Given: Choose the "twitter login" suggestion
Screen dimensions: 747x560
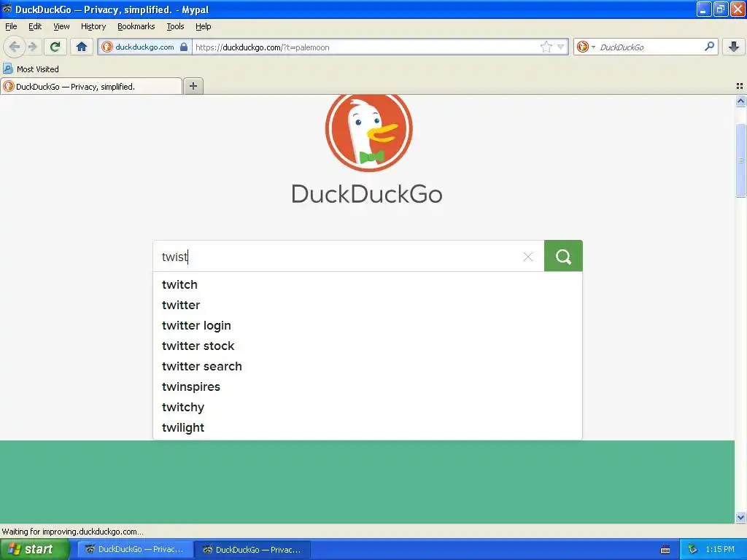Looking at the screenshot, I should tap(368, 325).
